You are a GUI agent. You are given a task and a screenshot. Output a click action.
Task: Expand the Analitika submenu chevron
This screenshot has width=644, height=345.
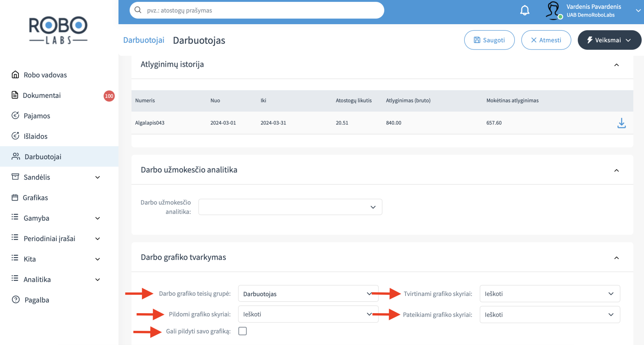[x=98, y=280]
